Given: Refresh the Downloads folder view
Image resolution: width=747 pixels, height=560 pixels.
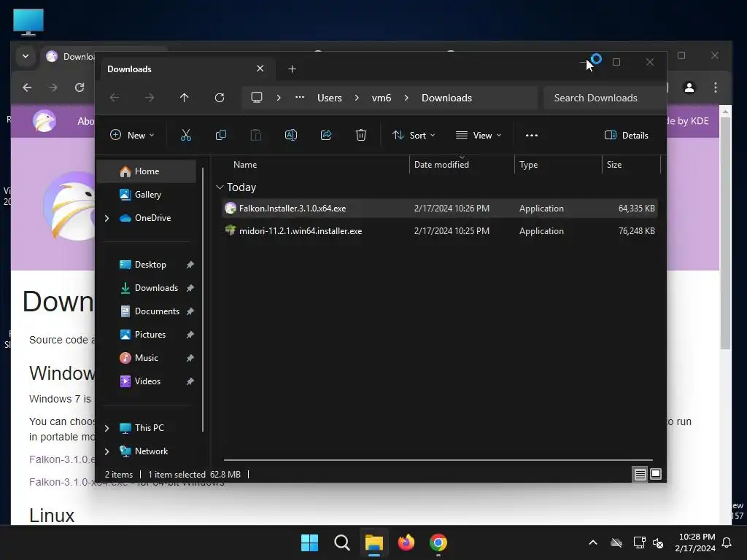Looking at the screenshot, I should point(220,98).
